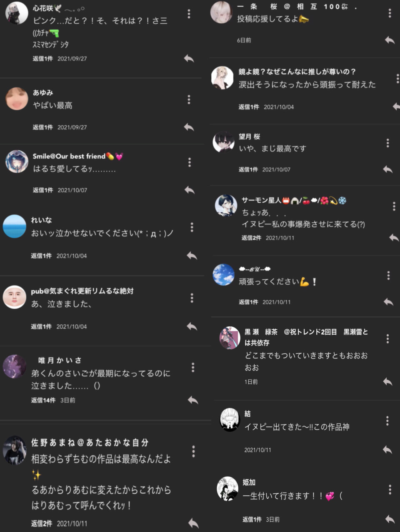Open options menu for 一条 桜's comment
The image size is (400, 532).
pos(390,13)
